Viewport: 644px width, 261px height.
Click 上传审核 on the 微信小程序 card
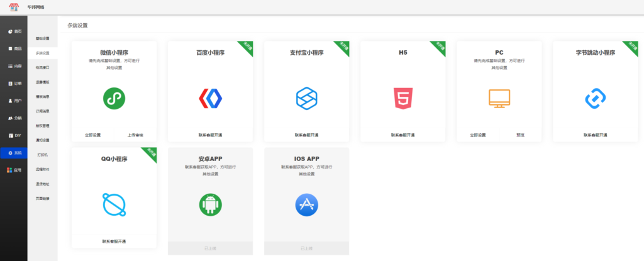pyautogui.click(x=135, y=135)
